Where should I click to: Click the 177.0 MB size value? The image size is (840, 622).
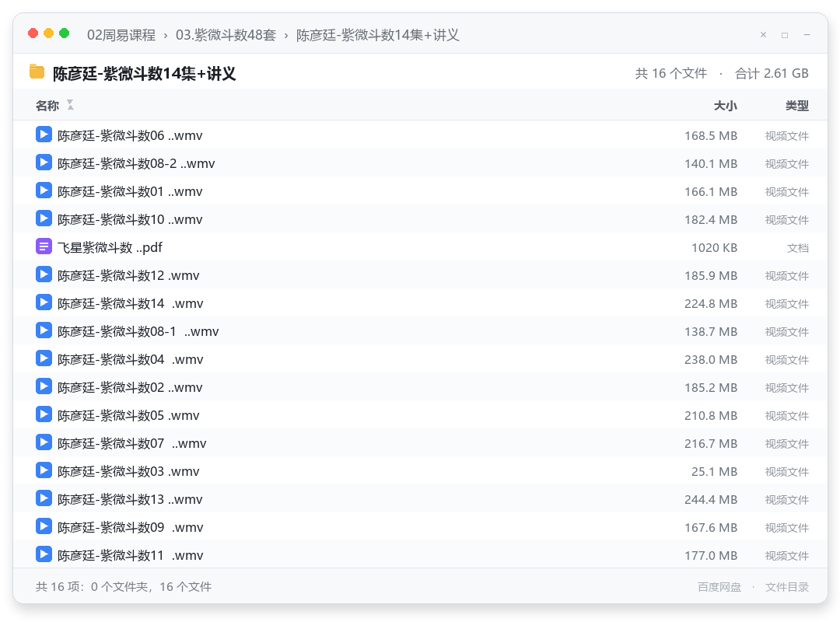[711, 556]
